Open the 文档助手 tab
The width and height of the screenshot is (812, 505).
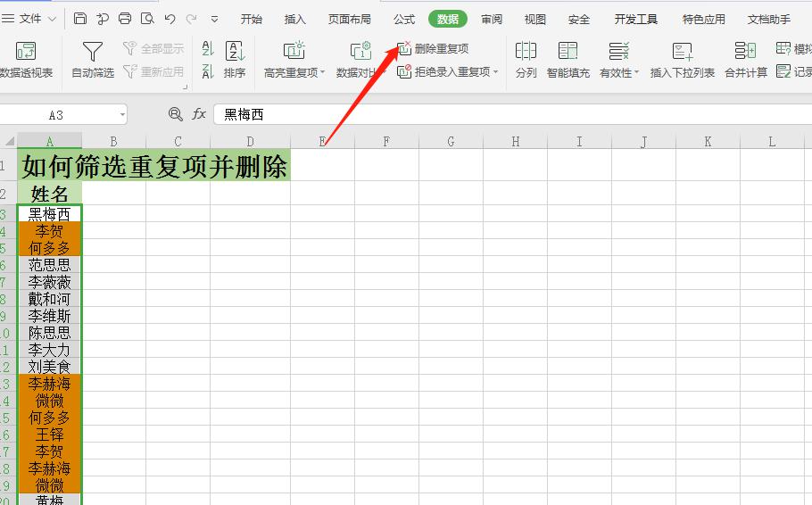[x=769, y=19]
